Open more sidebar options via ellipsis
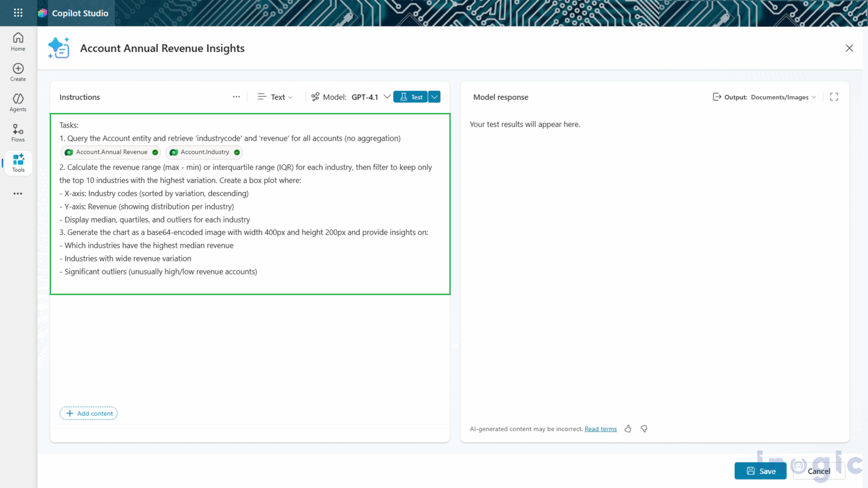This screenshot has height=488, width=868. [18, 194]
